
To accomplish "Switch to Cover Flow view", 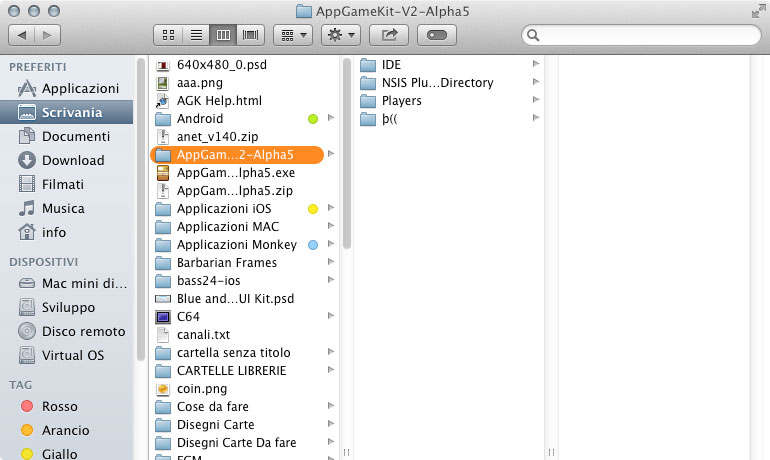I will point(250,35).
